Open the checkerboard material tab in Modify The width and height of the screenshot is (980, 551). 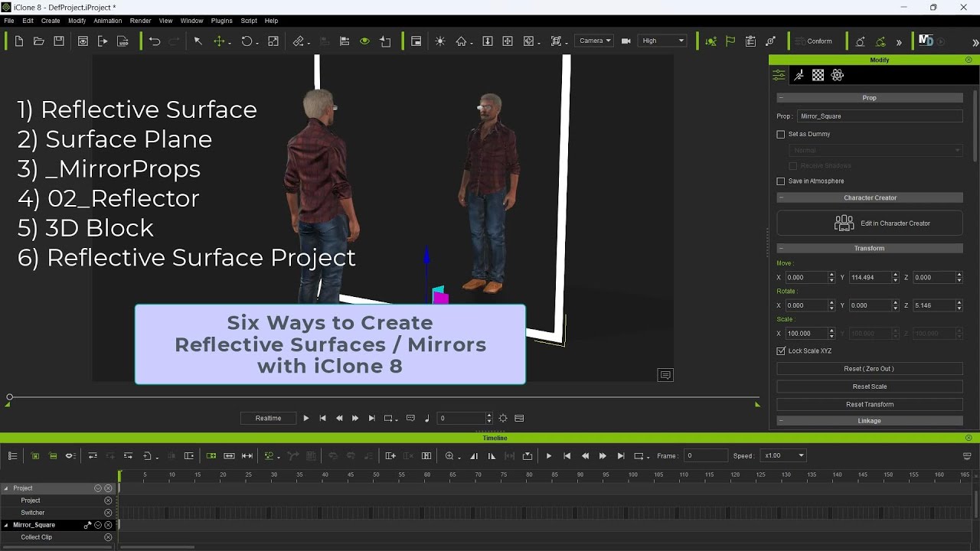click(818, 75)
